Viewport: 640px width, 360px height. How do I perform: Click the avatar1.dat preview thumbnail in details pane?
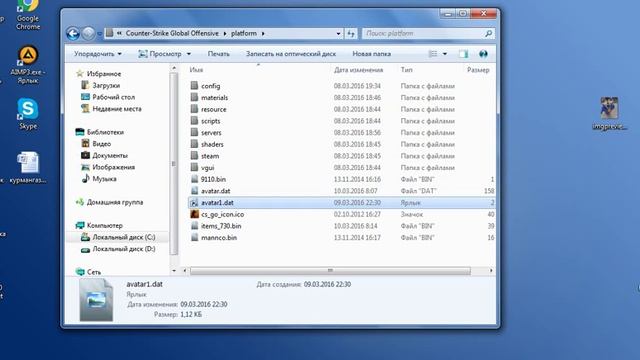point(96,300)
